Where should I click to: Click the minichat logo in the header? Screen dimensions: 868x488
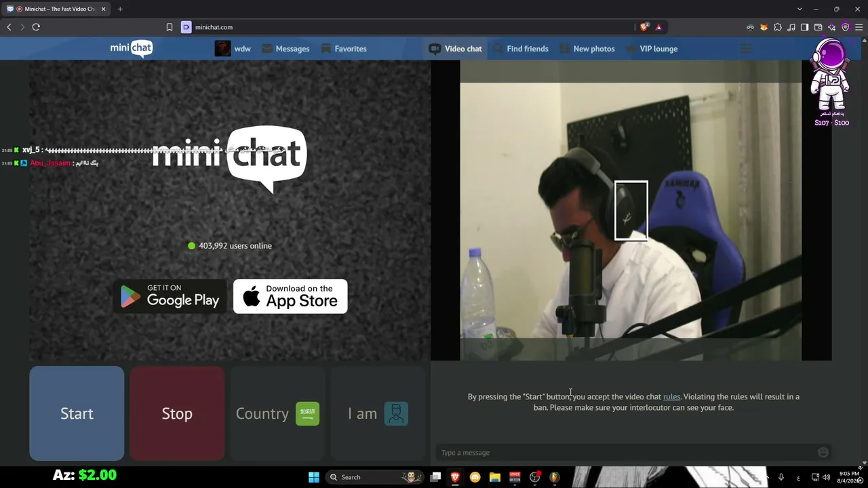[132, 49]
